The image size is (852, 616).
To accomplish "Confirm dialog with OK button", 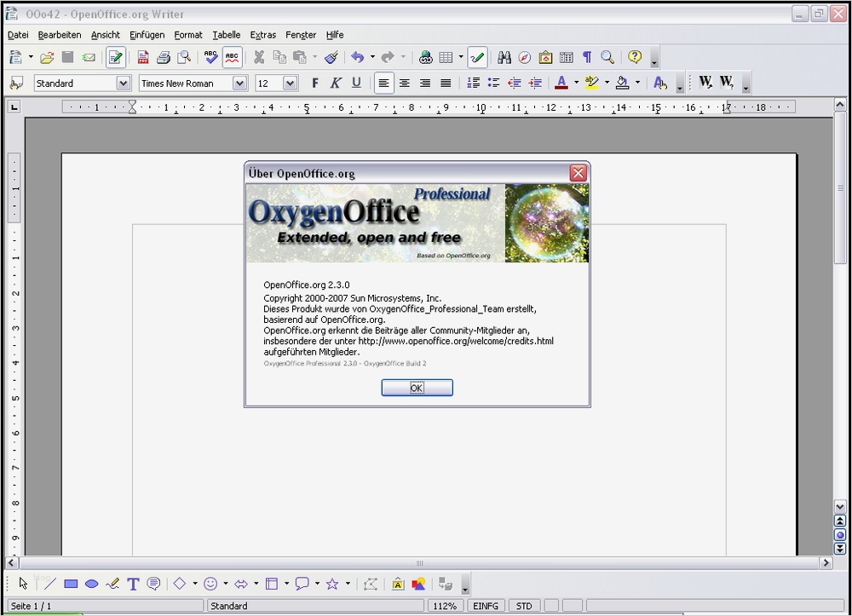I will click(417, 388).
